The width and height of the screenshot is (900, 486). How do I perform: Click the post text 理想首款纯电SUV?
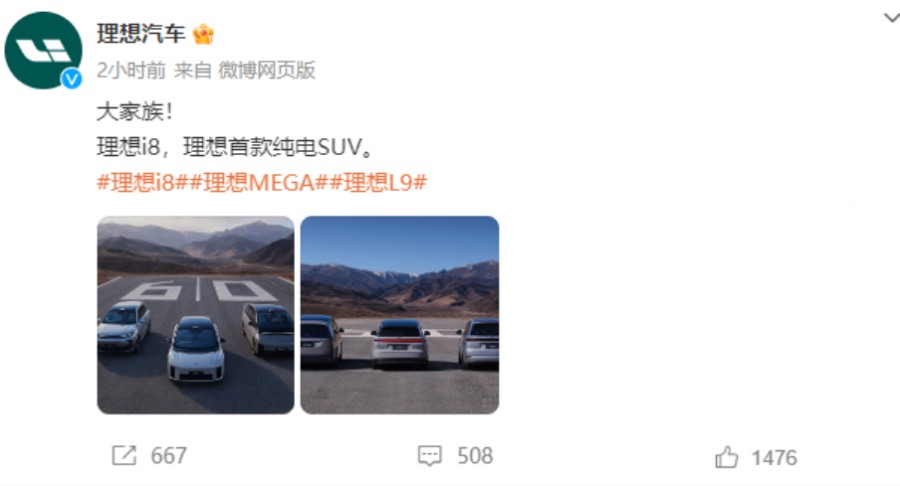(x=271, y=147)
